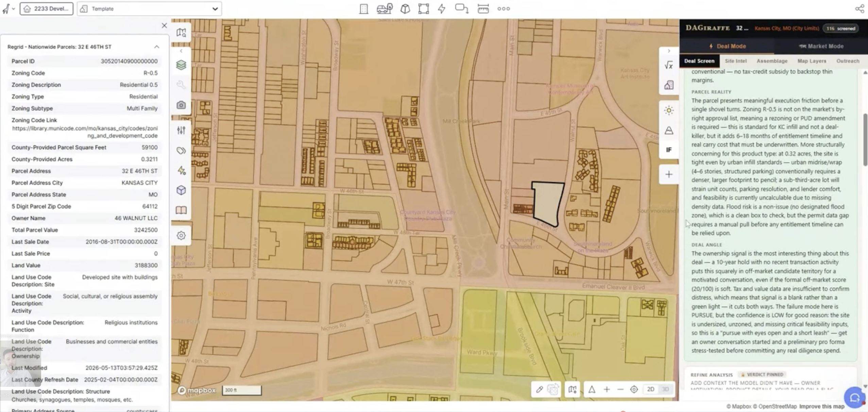This screenshot has width=868, height=412.
Task: Switch to Market Mode
Action: [821, 46]
